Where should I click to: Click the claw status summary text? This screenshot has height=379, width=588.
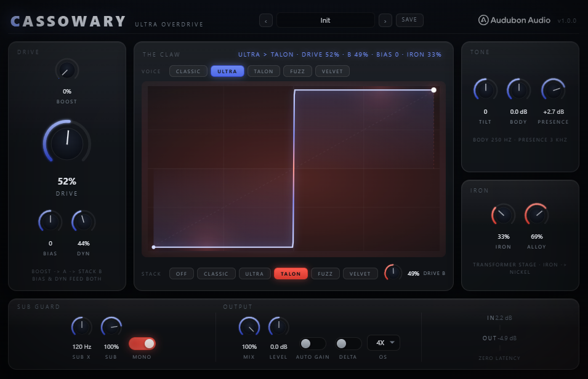click(x=340, y=54)
